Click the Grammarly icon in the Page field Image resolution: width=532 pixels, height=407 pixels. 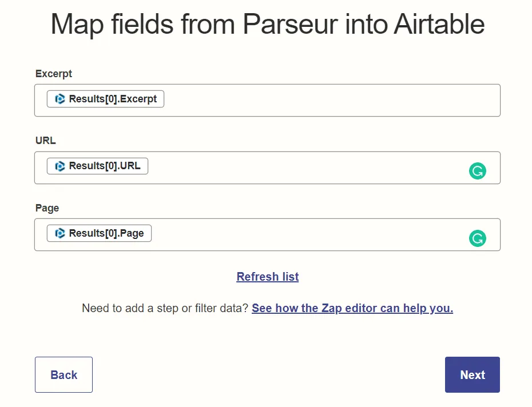click(478, 238)
